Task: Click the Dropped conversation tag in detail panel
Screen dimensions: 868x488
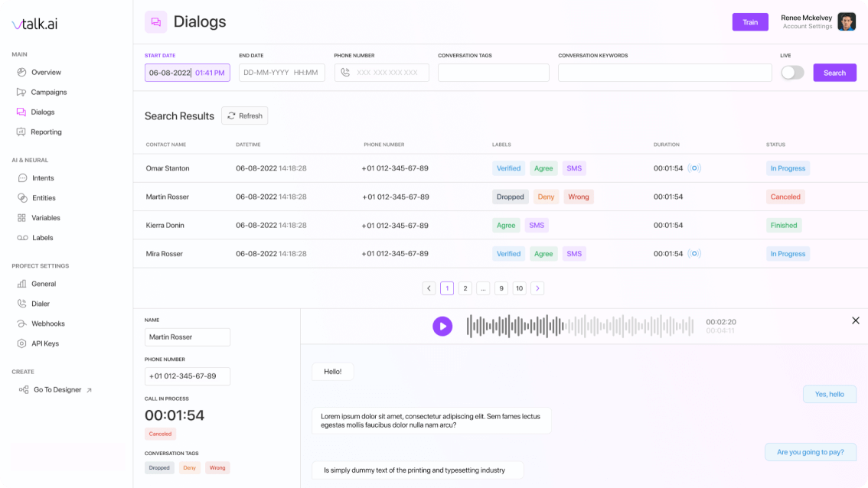Action: pos(159,467)
